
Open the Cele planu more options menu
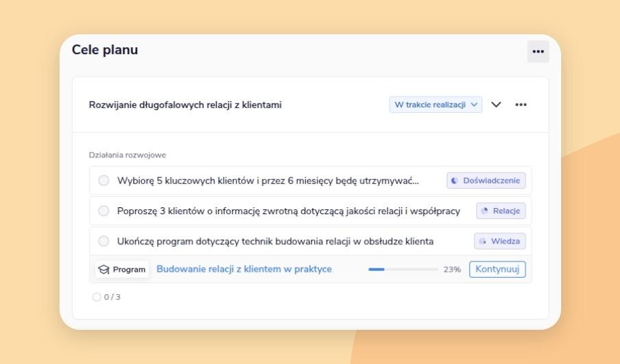pyautogui.click(x=538, y=51)
